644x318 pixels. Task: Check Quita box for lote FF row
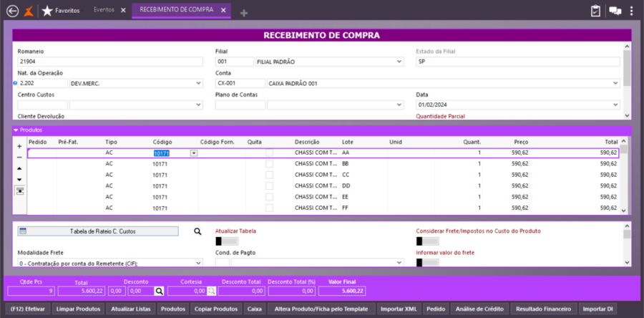[270, 208]
